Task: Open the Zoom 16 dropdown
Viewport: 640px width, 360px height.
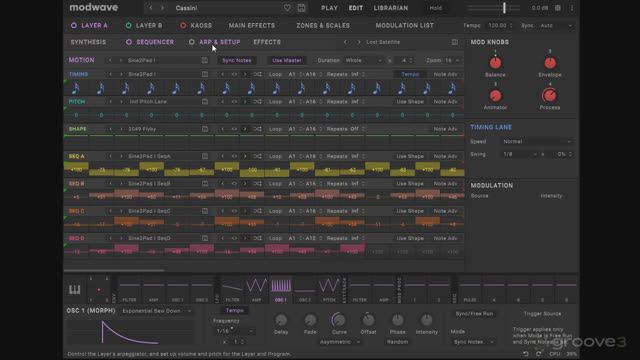Action: point(452,60)
